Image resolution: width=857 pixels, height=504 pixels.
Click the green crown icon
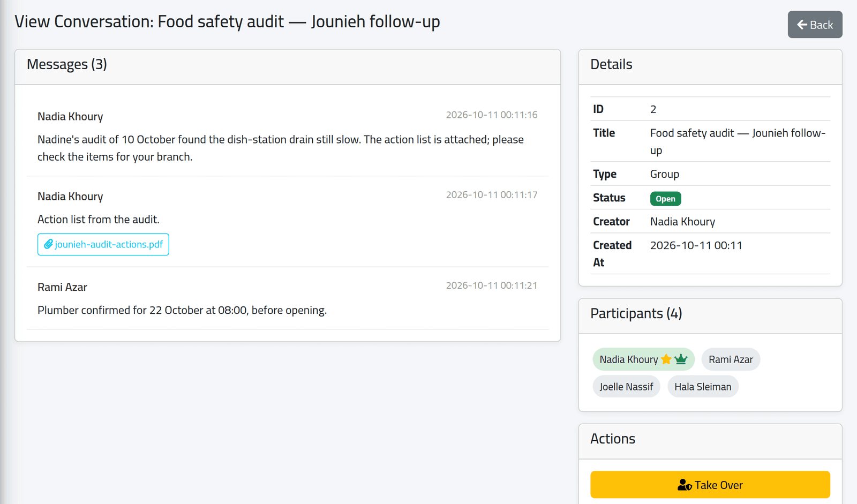[681, 359]
